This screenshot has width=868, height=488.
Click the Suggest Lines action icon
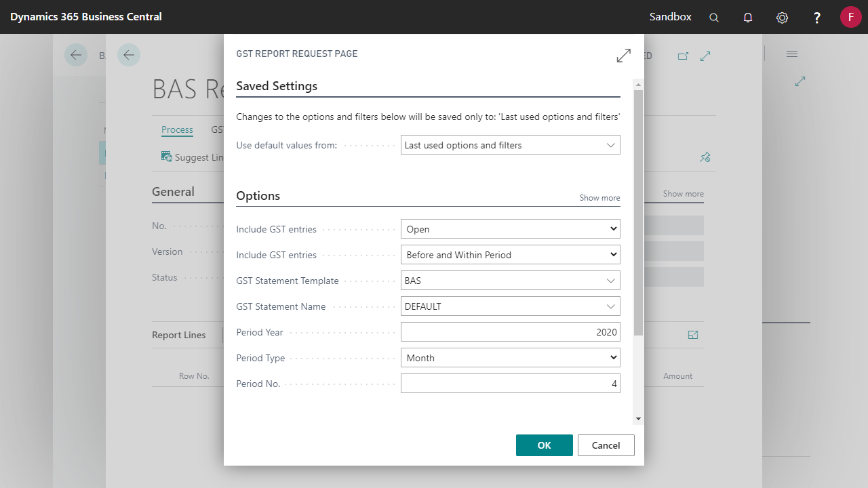(167, 157)
